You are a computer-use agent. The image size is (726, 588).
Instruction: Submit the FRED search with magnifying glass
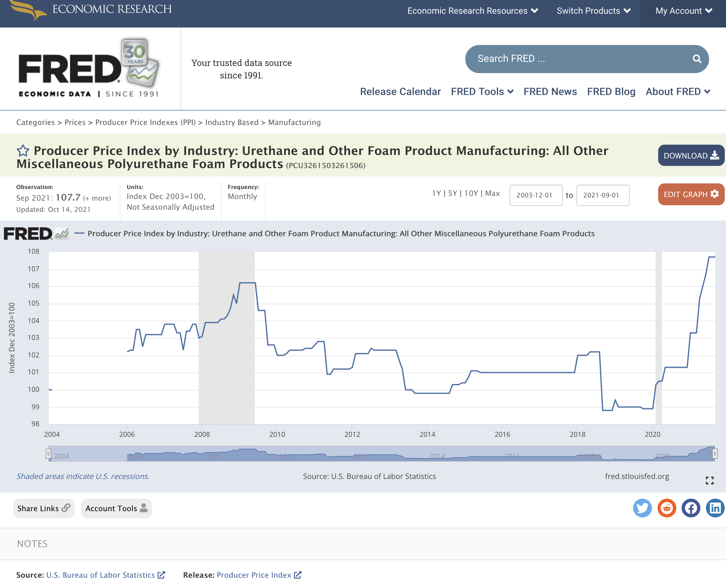[x=697, y=59]
